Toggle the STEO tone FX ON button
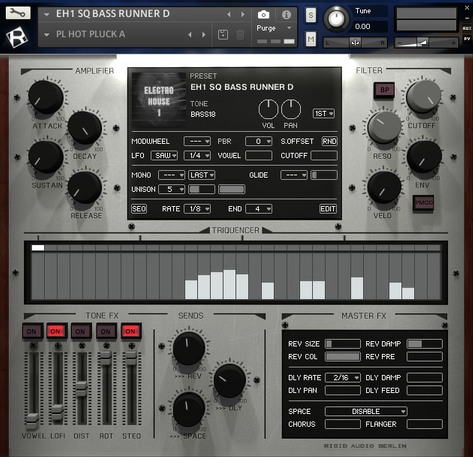The height and width of the screenshot is (457, 473). [x=131, y=331]
